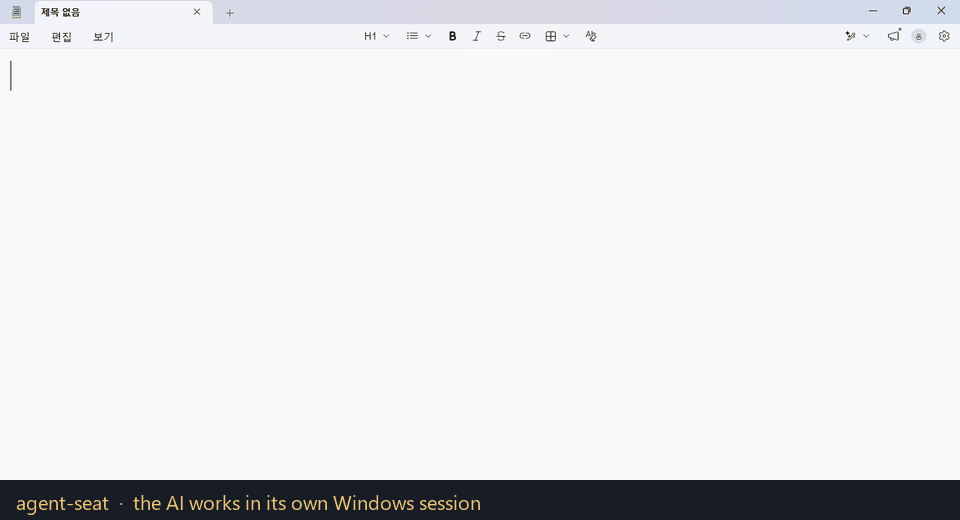Screen dimensions: 960x520
Task: Click the Notepad app icon in title bar
Action: pos(17,12)
